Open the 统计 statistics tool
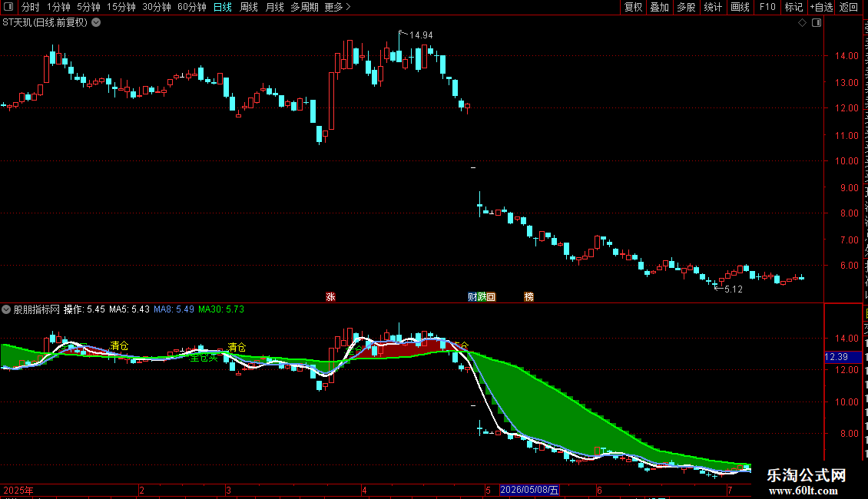This screenshot has height=499, width=868. [x=712, y=7]
